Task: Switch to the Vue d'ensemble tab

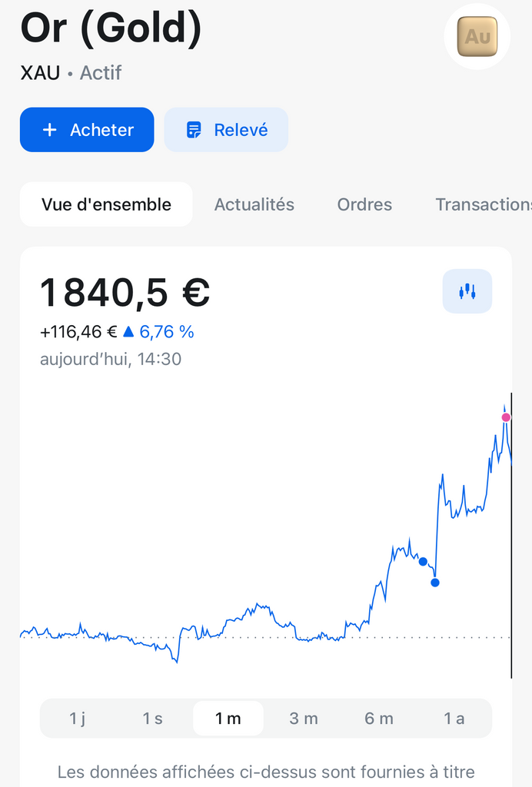Action: pos(106,204)
